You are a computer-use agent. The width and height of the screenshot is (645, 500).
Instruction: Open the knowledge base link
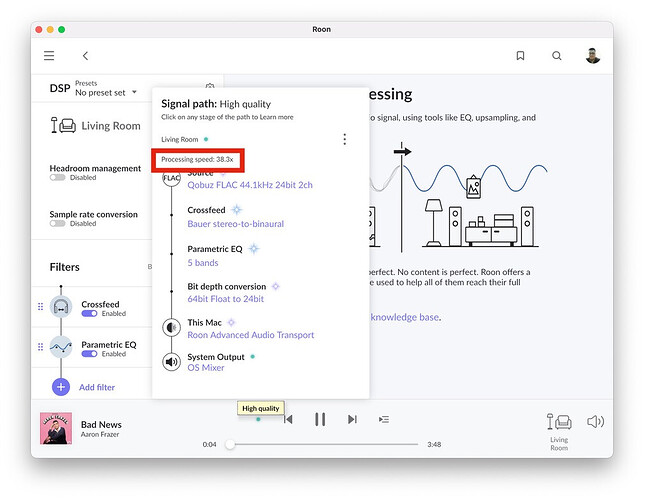(406, 317)
